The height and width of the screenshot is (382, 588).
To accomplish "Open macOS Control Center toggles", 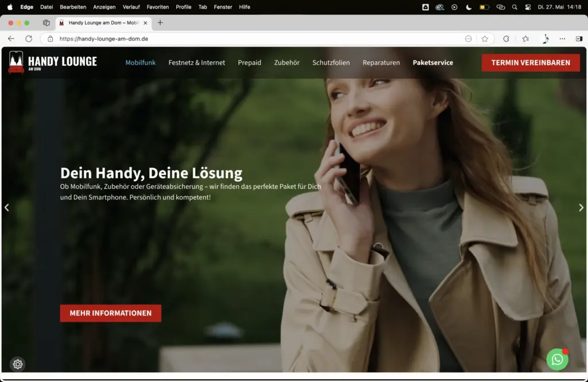I will 528,7.
